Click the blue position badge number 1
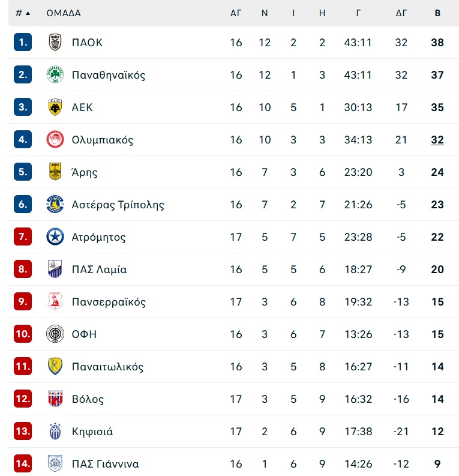 click(23, 42)
